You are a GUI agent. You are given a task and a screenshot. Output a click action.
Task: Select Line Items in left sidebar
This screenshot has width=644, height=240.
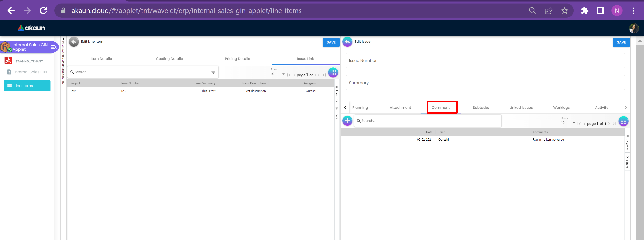point(27,86)
